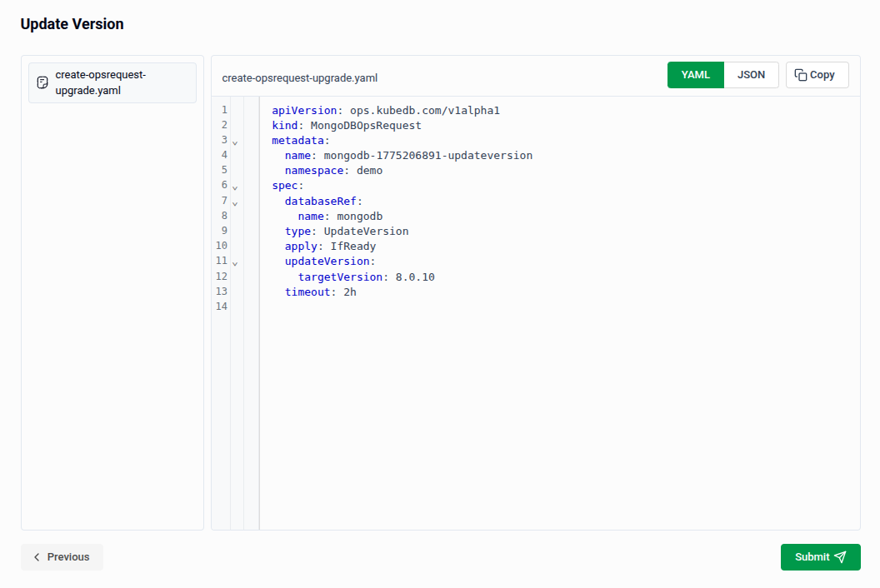This screenshot has height=588, width=880.
Task: Copy the YAML using the Copy button
Action: click(x=817, y=74)
